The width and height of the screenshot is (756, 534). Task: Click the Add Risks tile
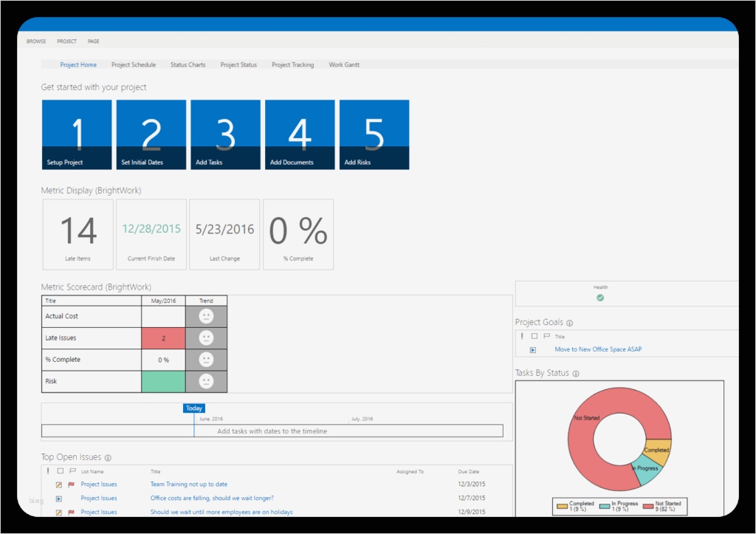(374, 134)
